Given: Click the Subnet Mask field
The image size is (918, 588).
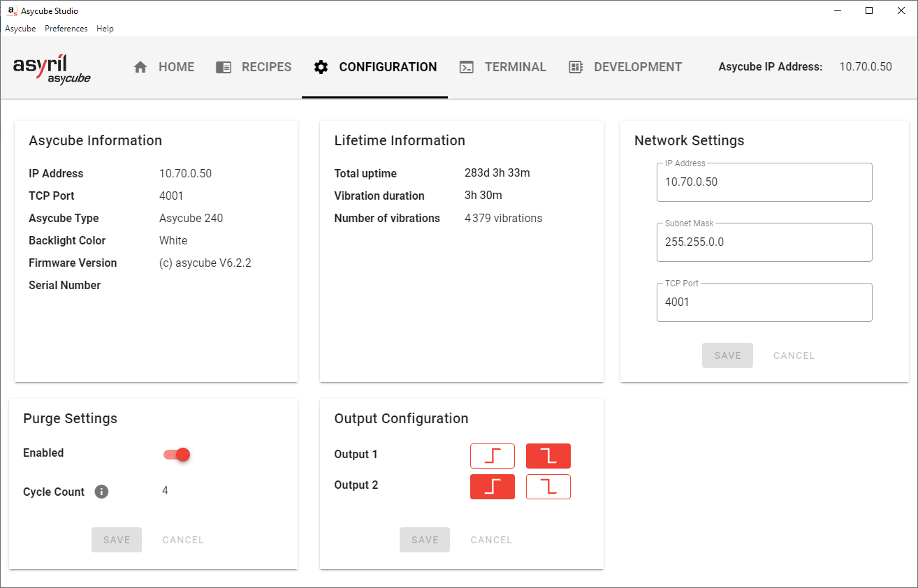Looking at the screenshot, I should [764, 242].
